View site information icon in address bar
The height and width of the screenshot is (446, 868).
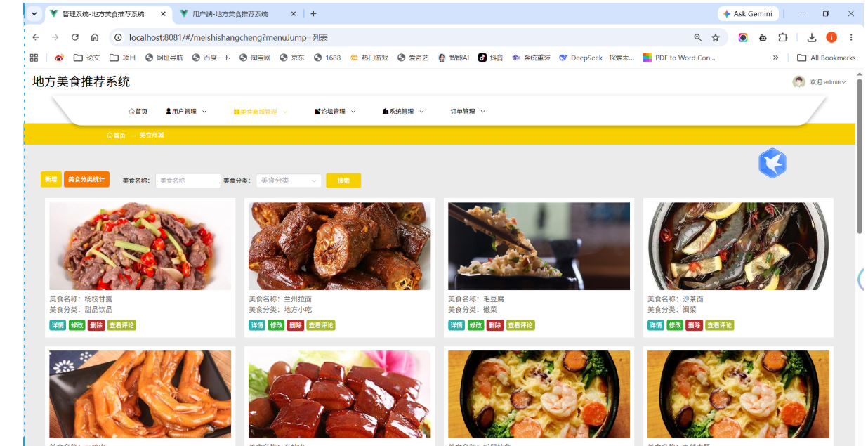[x=119, y=37]
